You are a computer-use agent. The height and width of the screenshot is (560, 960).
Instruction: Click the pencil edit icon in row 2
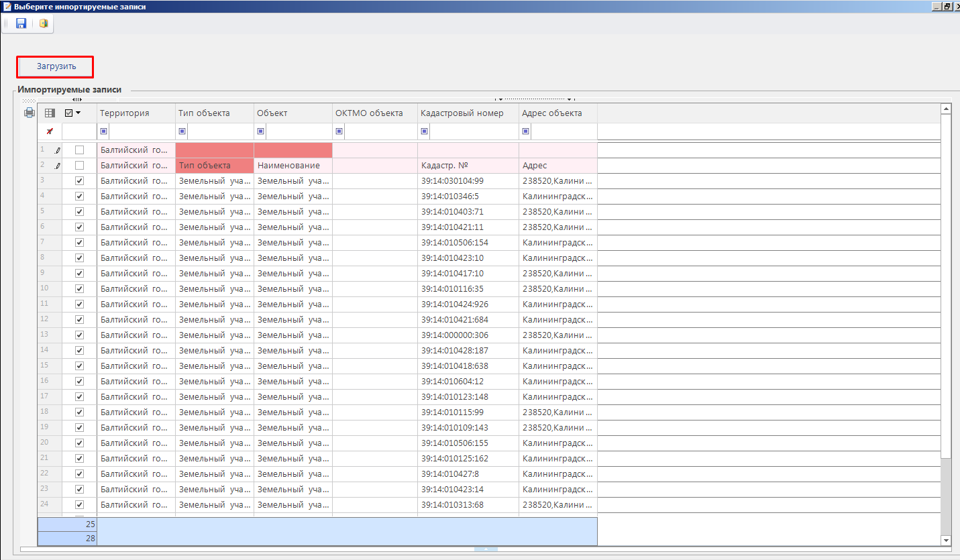[x=58, y=166]
